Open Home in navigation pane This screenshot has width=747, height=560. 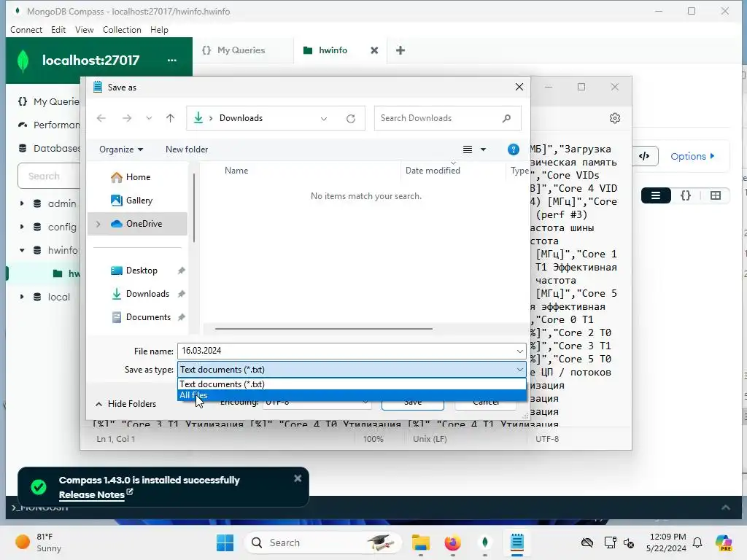point(138,177)
